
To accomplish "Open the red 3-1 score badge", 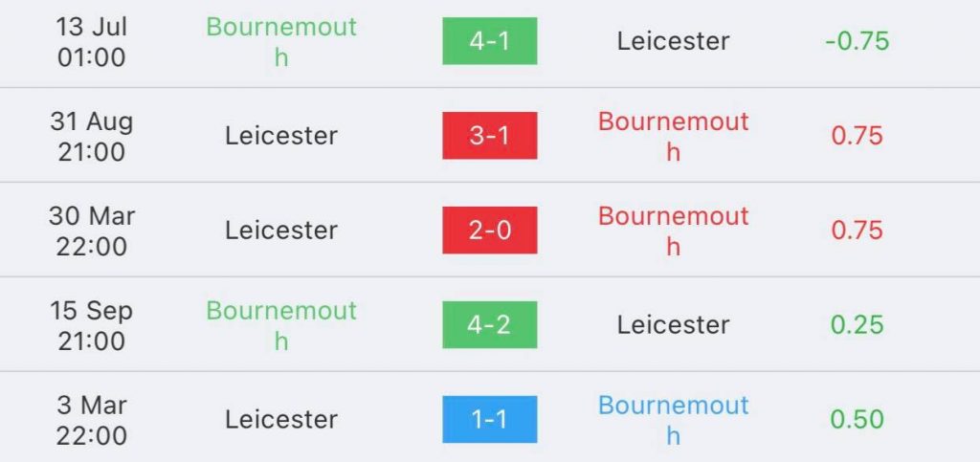I will [489, 136].
